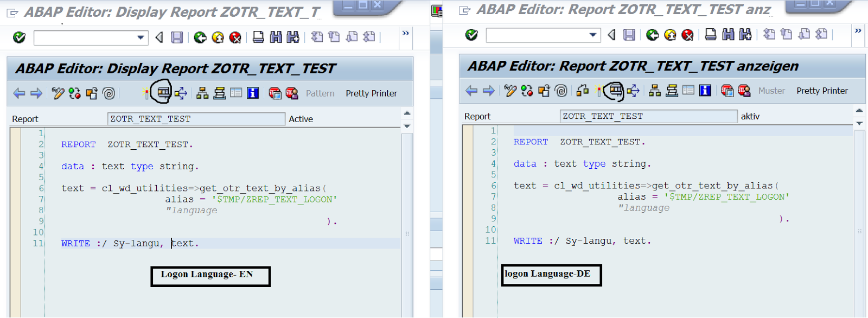The image size is (868, 318).
Task: Open command field dropdown in German window
Action: pyautogui.click(x=593, y=35)
